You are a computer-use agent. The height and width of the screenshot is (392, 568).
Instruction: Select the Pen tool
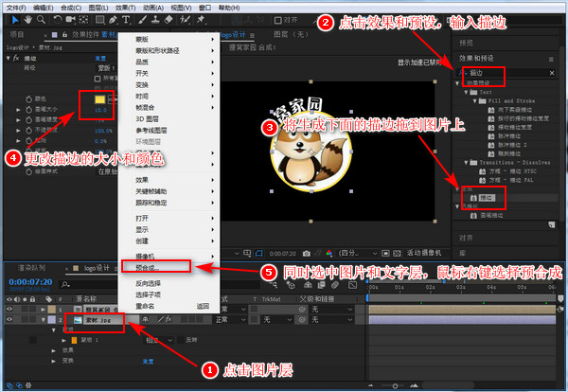click(x=113, y=20)
